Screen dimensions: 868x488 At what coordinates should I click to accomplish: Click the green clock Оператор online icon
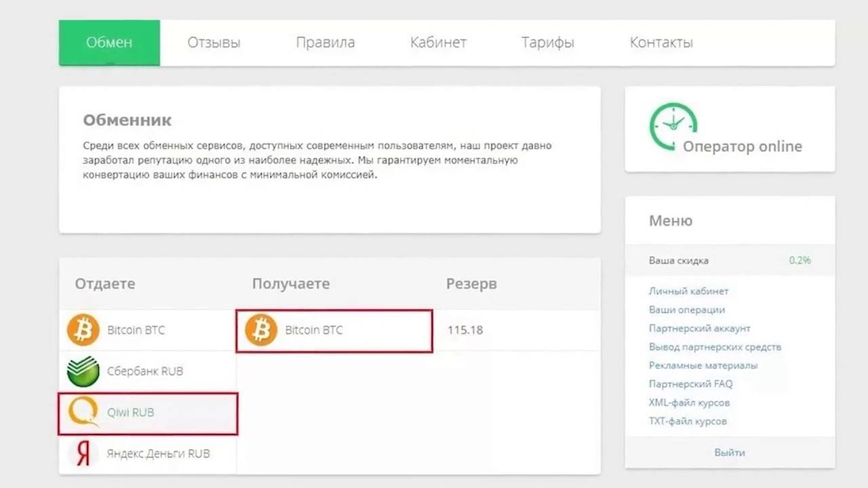(x=673, y=126)
